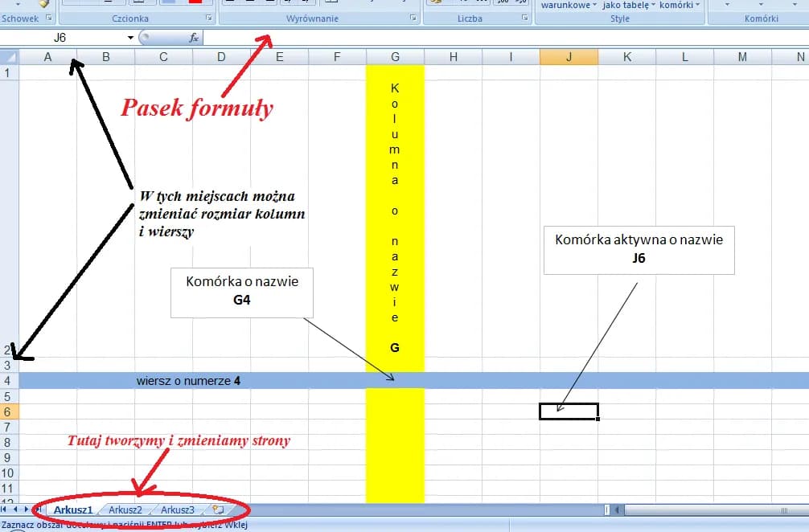The width and height of the screenshot is (809, 532).
Task: Click the previous-sheet navigation arrow icon
Action: point(14,509)
